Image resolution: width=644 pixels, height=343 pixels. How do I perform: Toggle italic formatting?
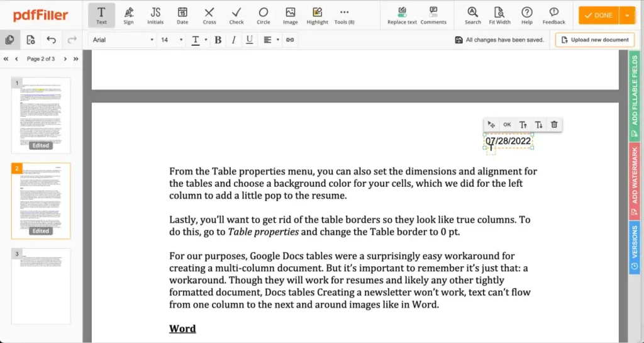(x=234, y=40)
